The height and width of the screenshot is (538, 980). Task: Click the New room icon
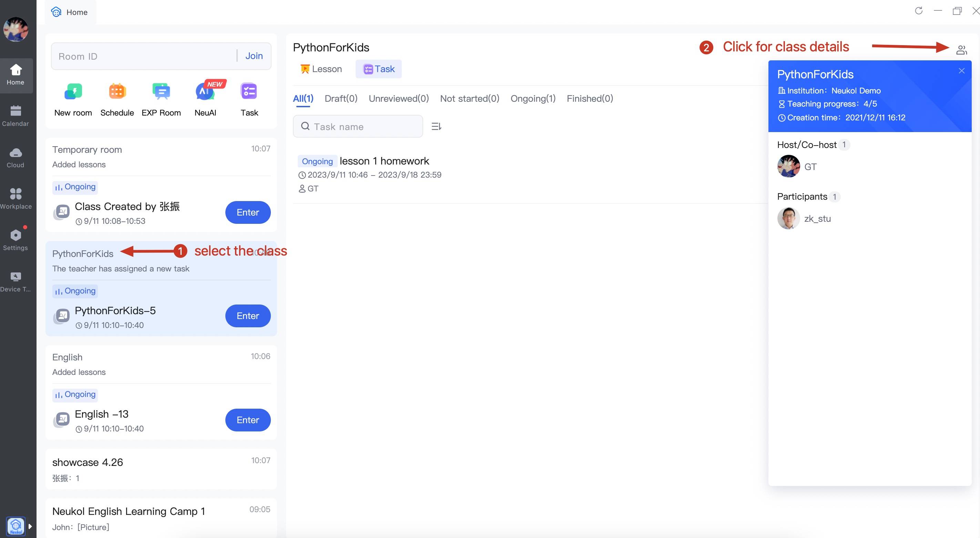click(x=73, y=92)
